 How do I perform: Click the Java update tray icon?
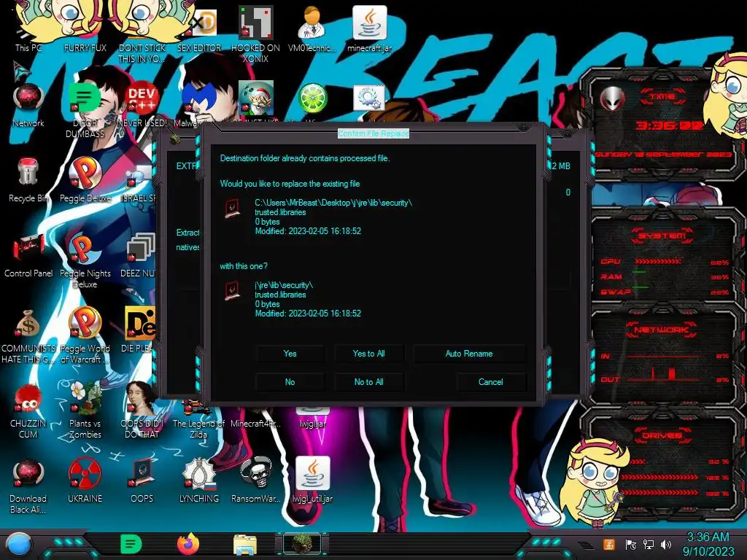pos(609,544)
